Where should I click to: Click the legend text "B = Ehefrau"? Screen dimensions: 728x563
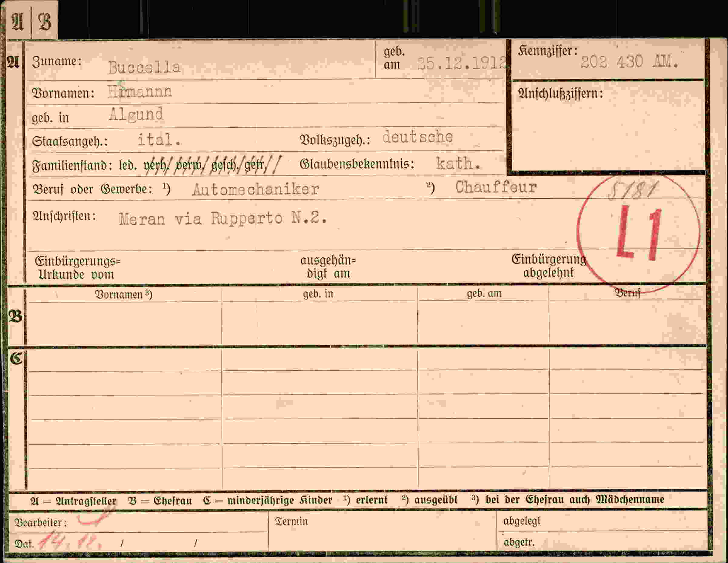[160, 501]
